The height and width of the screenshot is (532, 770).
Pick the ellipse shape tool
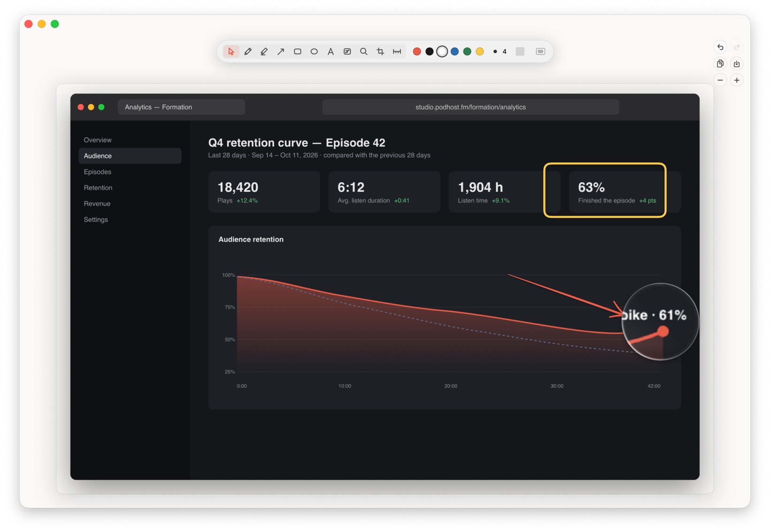pos(314,52)
